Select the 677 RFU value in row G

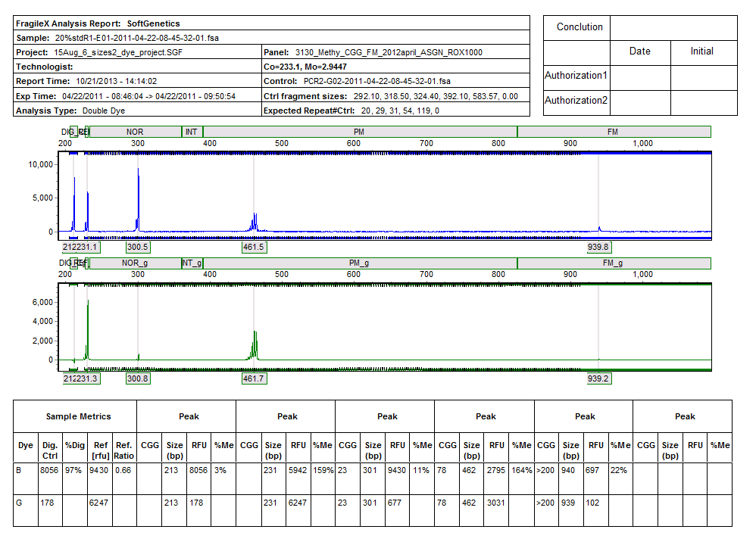click(x=395, y=503)
